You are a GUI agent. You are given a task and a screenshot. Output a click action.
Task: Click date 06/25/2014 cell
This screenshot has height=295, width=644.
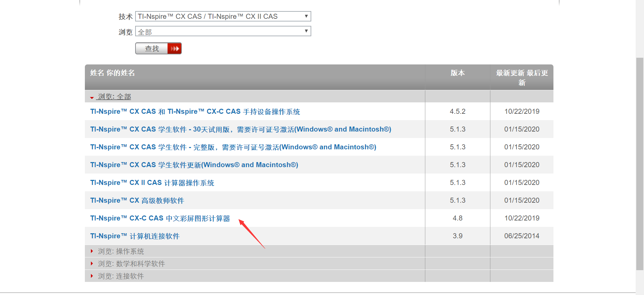coord(522,236)
